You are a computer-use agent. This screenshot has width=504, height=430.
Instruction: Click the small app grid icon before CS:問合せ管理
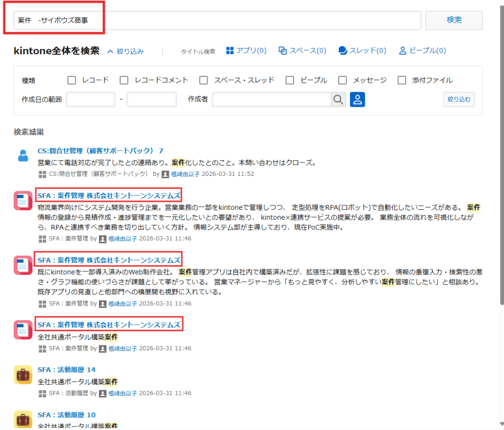point(42,174)
